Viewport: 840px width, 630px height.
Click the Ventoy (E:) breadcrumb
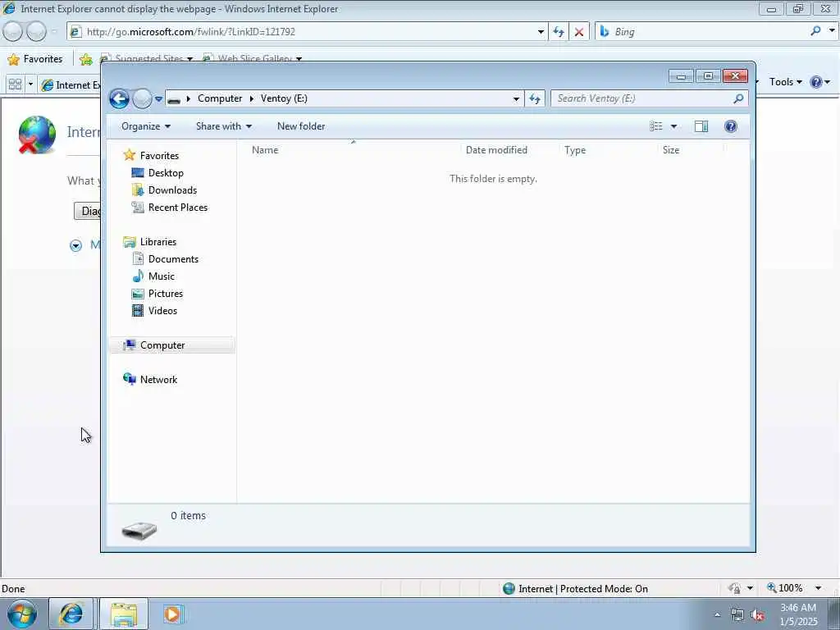pyautogui.click(x=284, y=98)
